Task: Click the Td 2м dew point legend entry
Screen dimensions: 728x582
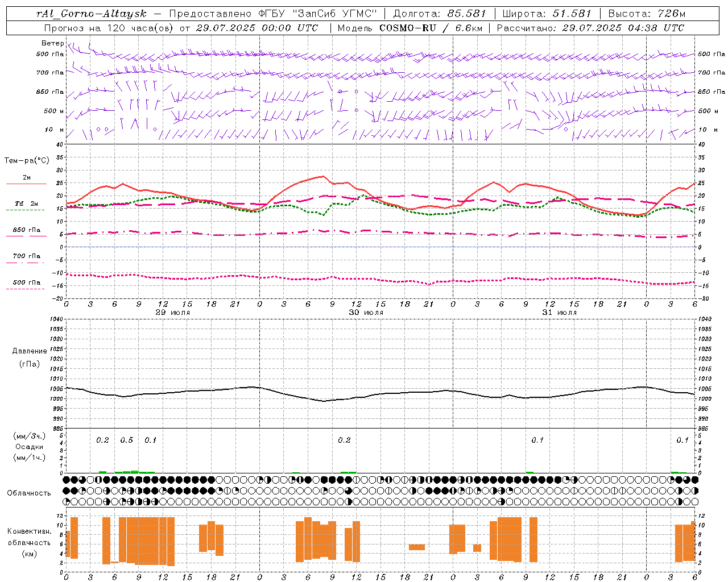Action: click(26, 203)
